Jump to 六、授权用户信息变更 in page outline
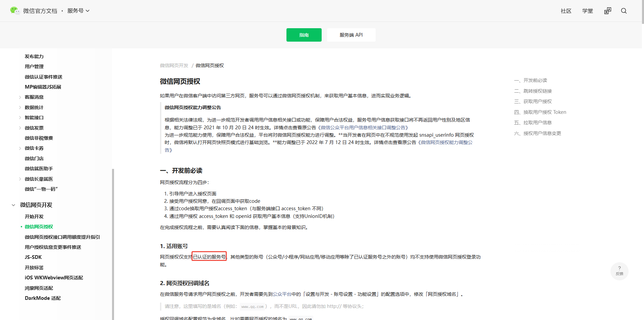Image resolution: width=644 pixels, height=320 pixels. [538, 133]
